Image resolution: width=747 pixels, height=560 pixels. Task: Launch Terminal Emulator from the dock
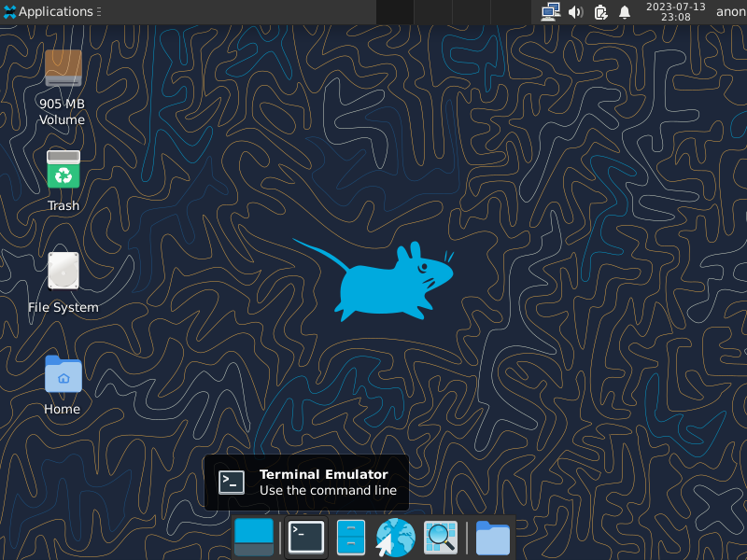(x=306, y=538)
